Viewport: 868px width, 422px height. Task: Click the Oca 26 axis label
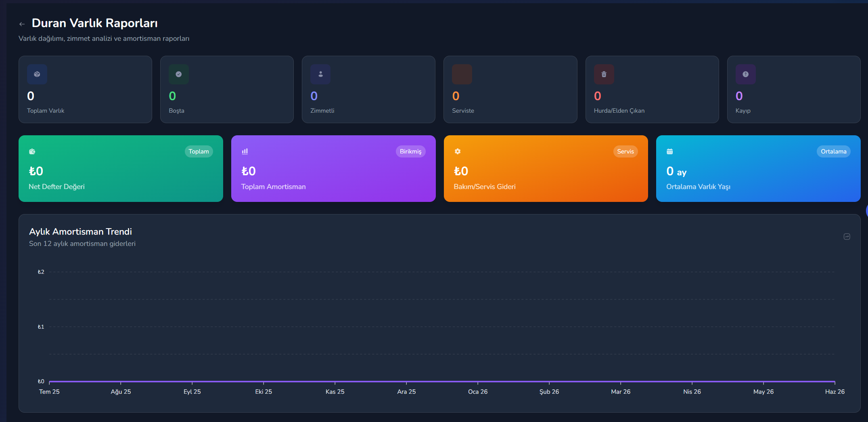coord(478,392)
